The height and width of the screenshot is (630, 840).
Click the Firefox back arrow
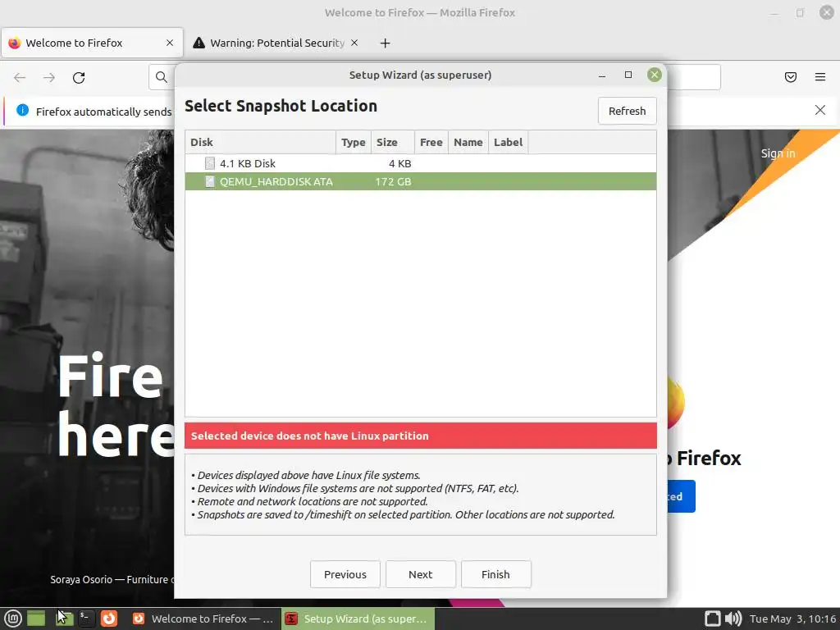[20, 78]
